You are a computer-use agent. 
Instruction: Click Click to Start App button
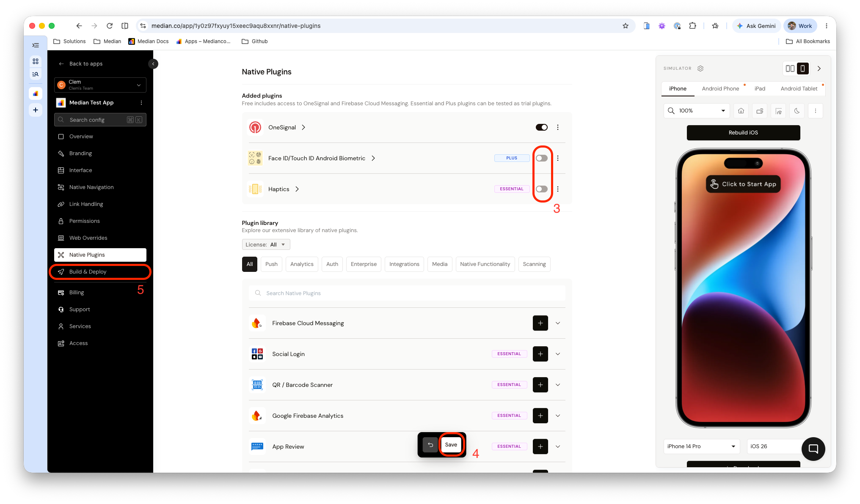pos(743,184)
